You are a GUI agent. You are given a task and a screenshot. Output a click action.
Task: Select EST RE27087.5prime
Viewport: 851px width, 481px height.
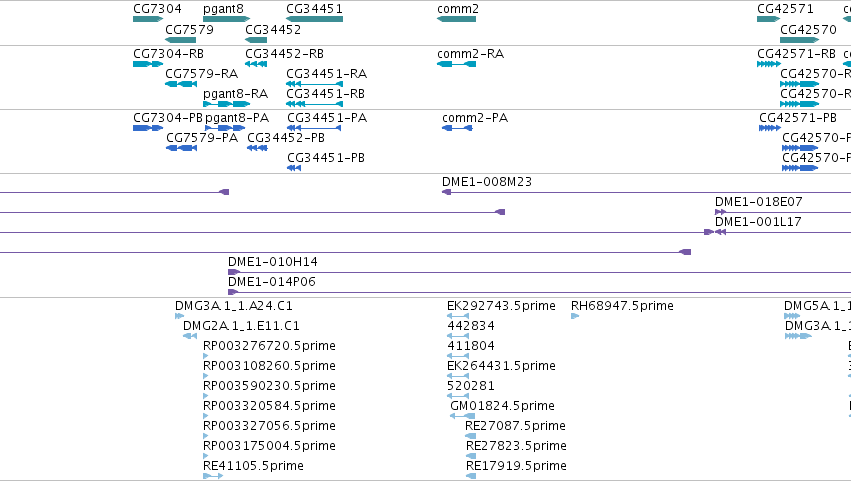[515, 426]
